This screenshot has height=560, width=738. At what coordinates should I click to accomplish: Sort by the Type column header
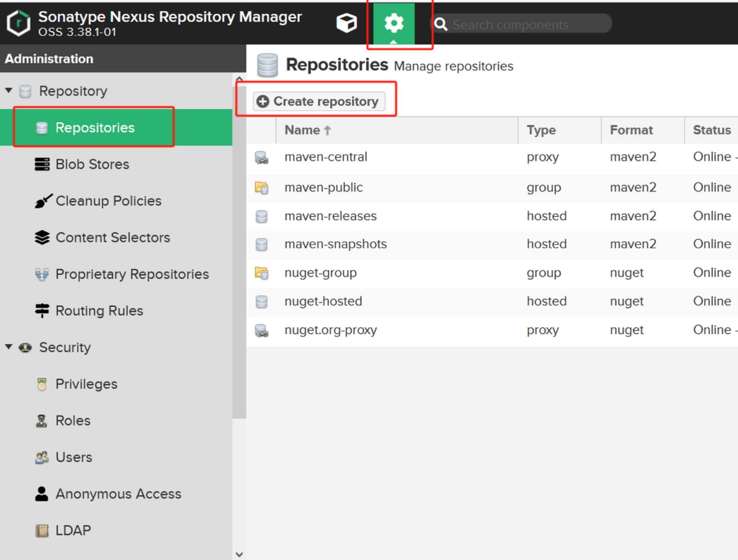click(559, 130)
